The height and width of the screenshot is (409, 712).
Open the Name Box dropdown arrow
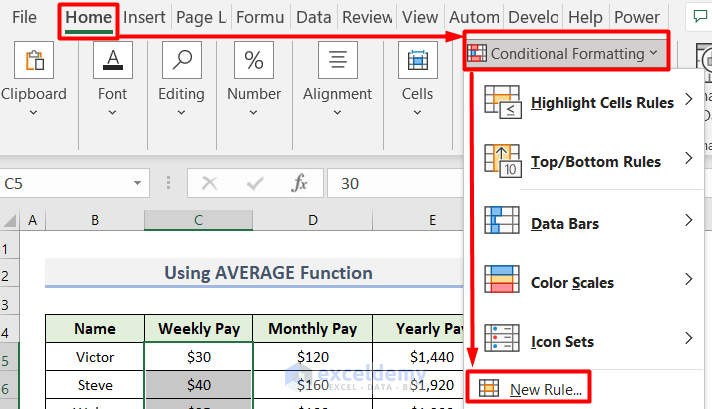tap(137, 183)
